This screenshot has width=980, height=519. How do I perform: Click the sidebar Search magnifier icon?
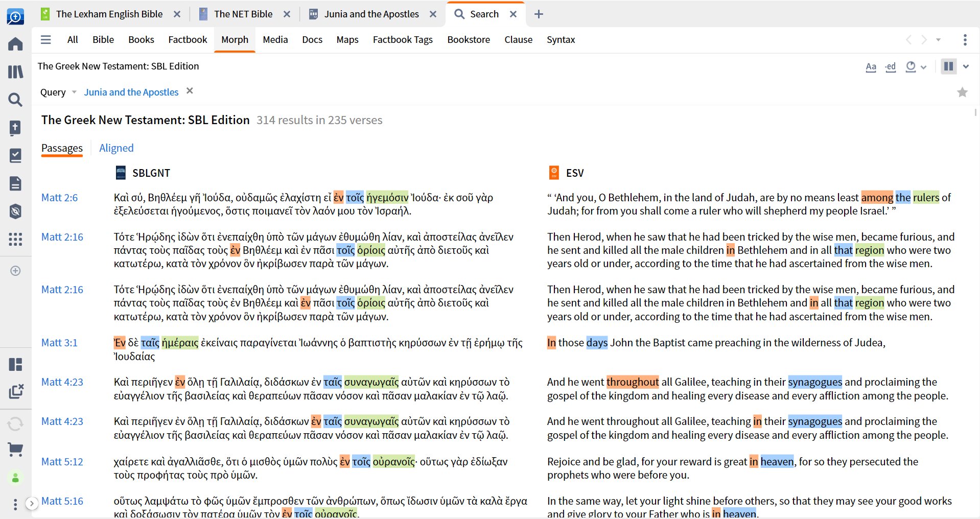click(15, 100)
